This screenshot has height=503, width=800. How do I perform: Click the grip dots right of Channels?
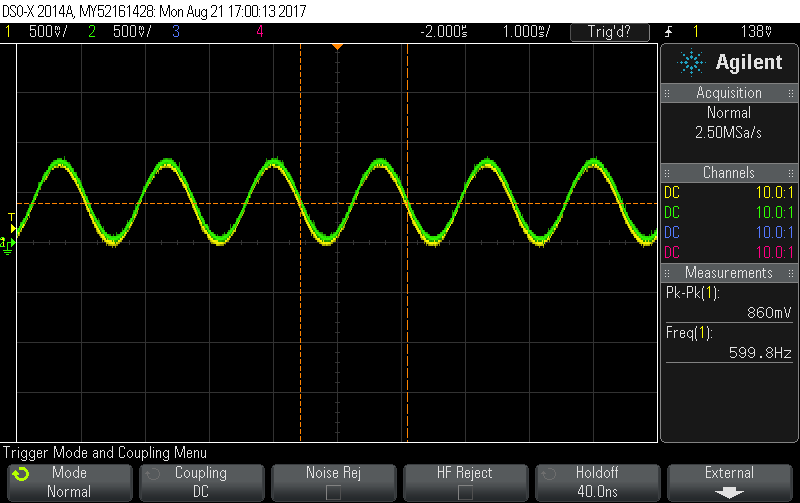click(791, 173)
